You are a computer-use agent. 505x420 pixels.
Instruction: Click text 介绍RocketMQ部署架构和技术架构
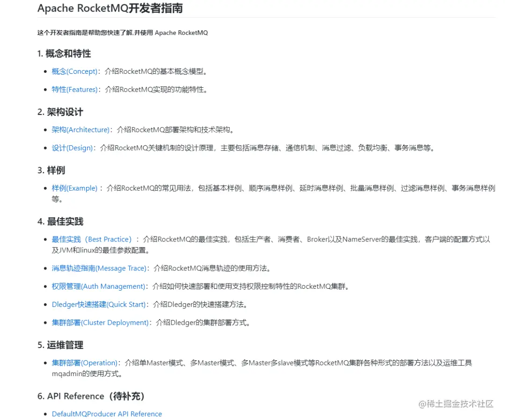[175, 130]
